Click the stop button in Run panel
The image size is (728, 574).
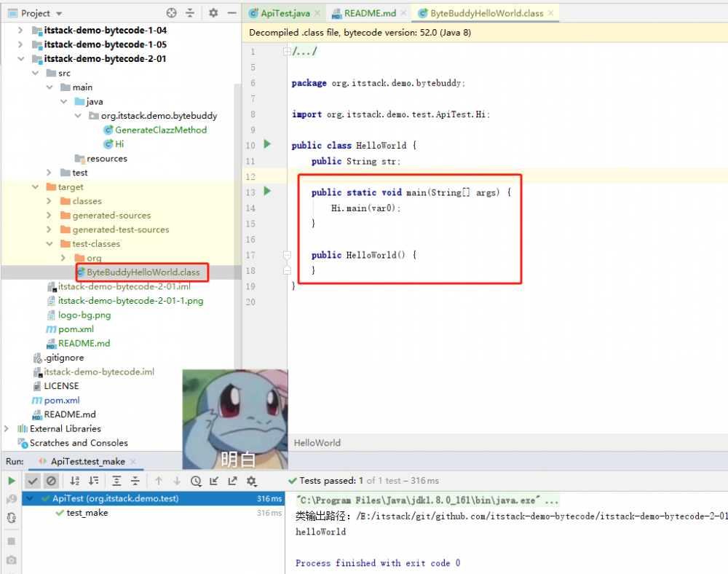point(12,541)
